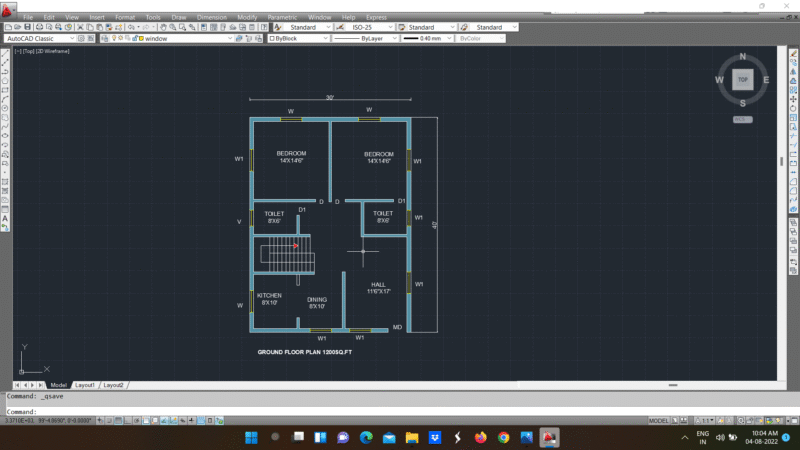800x450 pixels.
Task: Toggle Grid Display in status bar
Action: (x=118, y=421)
